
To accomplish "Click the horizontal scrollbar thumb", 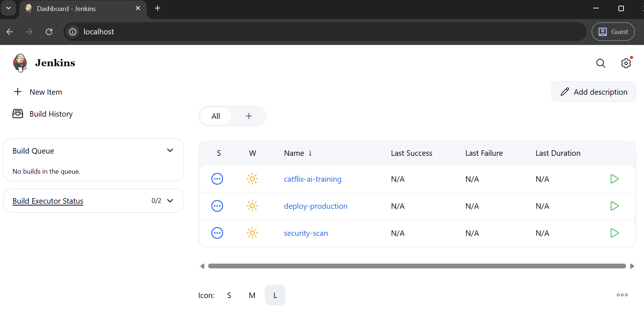I will point(417,266).
